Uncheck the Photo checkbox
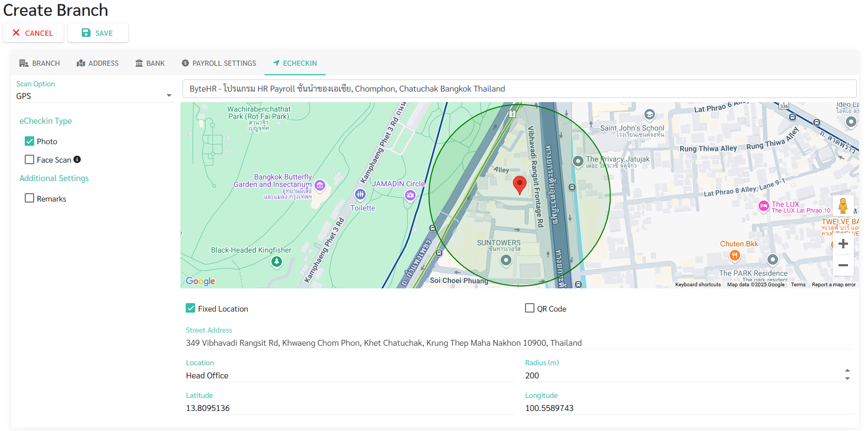This screenshot has width=868, height=431. point(29,141)
